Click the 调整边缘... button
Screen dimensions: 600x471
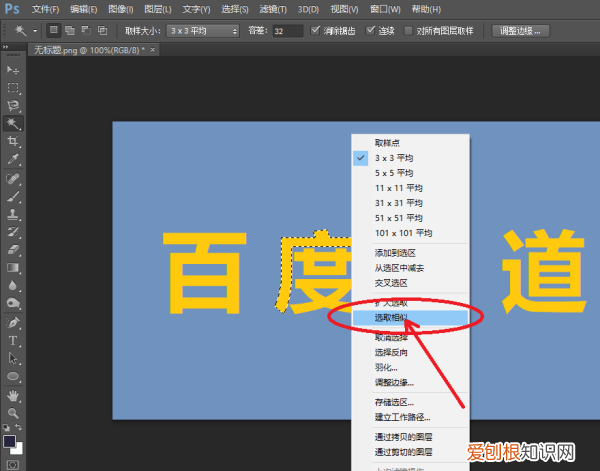click(520, 31)
